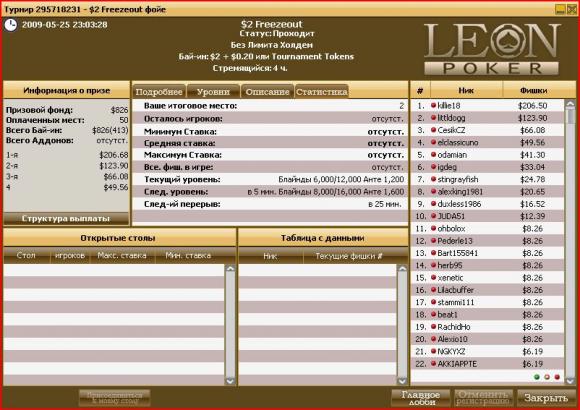580x410 pixels.
Task: Click the down arrow of player list scrollbar
Action: coord(570,380)
